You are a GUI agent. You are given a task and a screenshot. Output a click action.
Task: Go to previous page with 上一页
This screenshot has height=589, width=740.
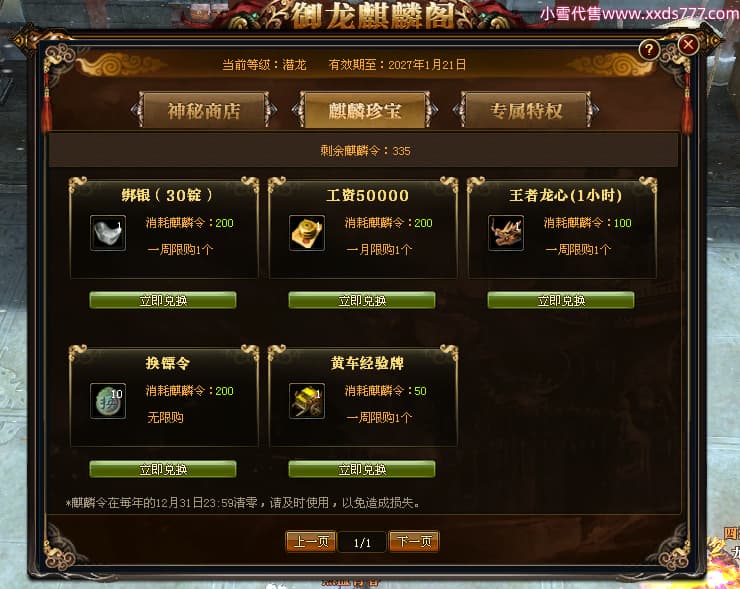click(x=311, y=541)
